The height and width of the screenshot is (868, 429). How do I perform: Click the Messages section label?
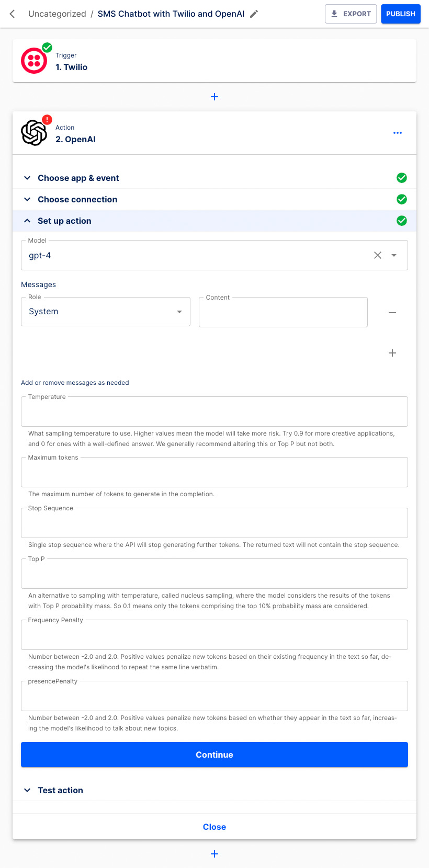38,284
